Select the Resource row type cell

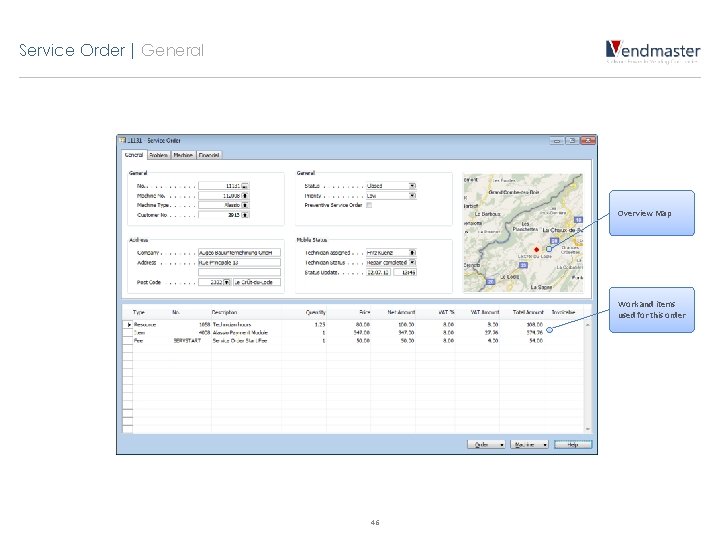coord(152,325)
